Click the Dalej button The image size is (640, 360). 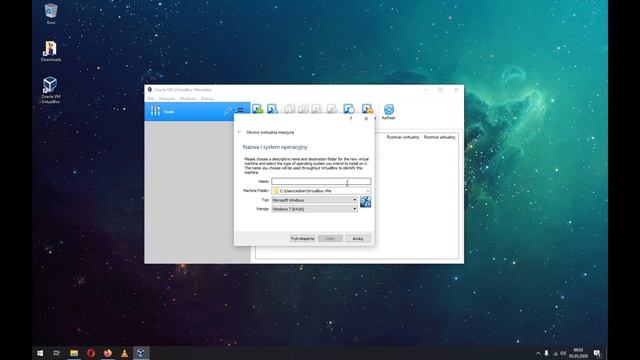coord(330,238)
